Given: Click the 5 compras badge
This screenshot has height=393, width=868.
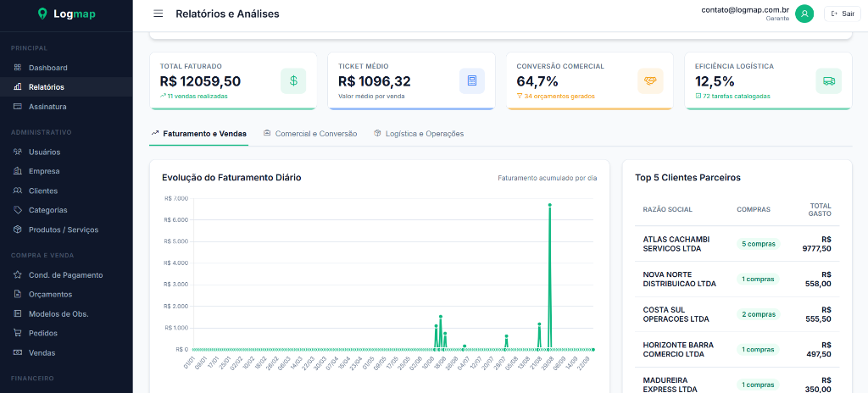Looking at the screenshot, I should [757, 244].
